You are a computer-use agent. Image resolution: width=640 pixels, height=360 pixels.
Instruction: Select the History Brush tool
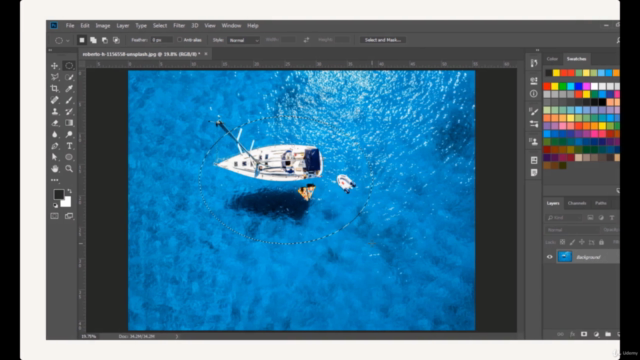coord(69,111)
